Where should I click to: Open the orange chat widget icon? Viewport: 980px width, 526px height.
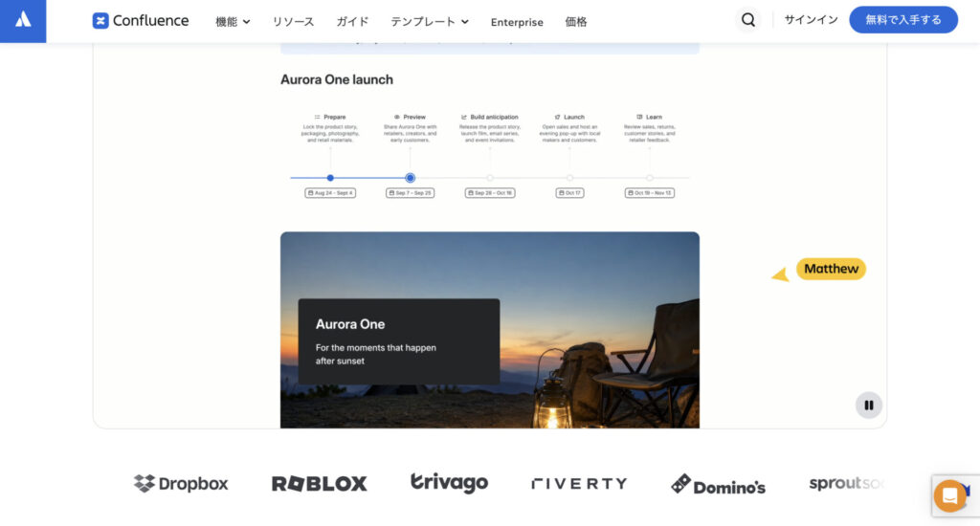tap(949, 496)
